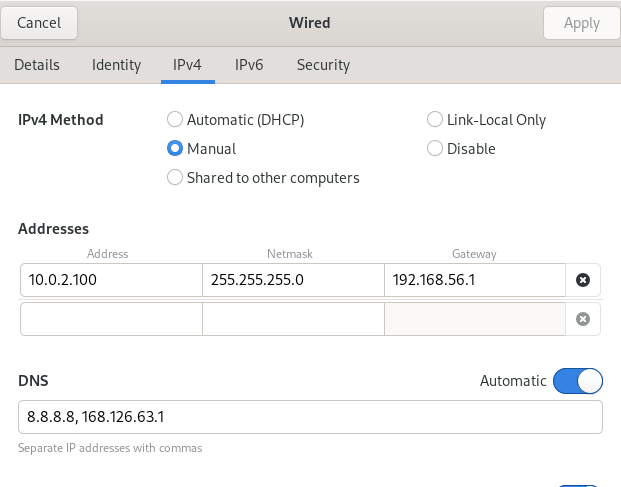Delete the 10.0.2.100 address row
The image size is (621, 487).
point(583,280)
